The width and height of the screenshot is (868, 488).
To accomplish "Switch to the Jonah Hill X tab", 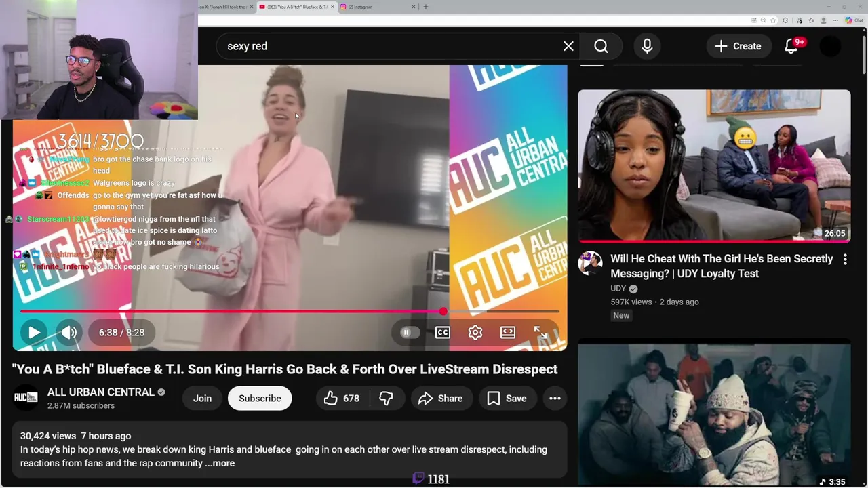I will coord(224,7).
